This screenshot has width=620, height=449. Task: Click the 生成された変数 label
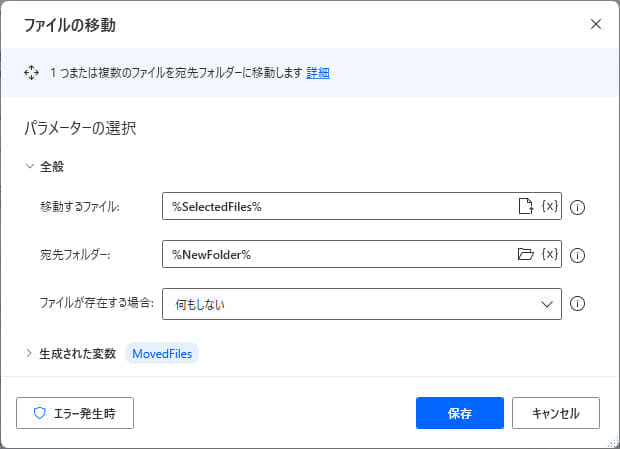click(x=78, y=353)
